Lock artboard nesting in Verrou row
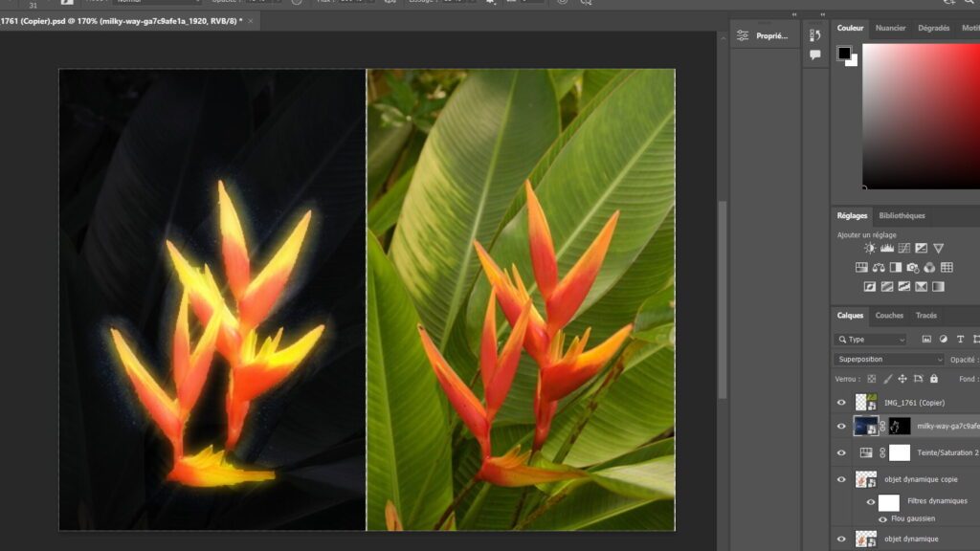The height and width of the screenshot is (551, 980). (918, 379)
